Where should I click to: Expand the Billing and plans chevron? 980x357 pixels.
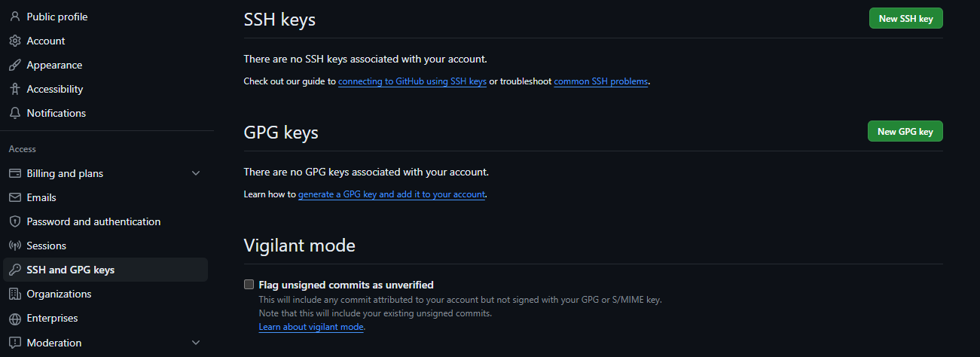click(196, 173)
